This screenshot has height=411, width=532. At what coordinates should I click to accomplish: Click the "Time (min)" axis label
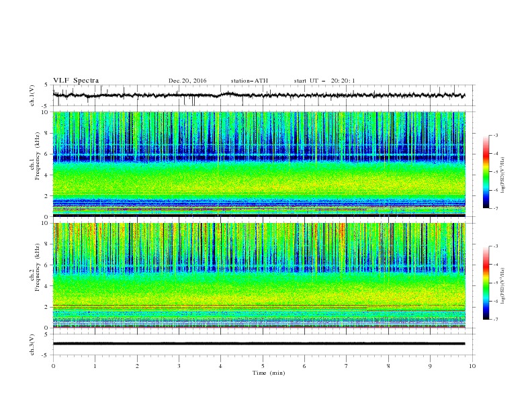pos(269,373)
